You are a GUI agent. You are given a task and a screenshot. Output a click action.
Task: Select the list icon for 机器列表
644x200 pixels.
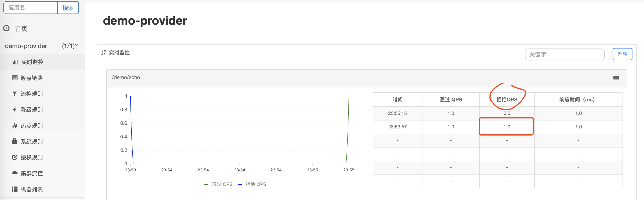click(15, 189)
